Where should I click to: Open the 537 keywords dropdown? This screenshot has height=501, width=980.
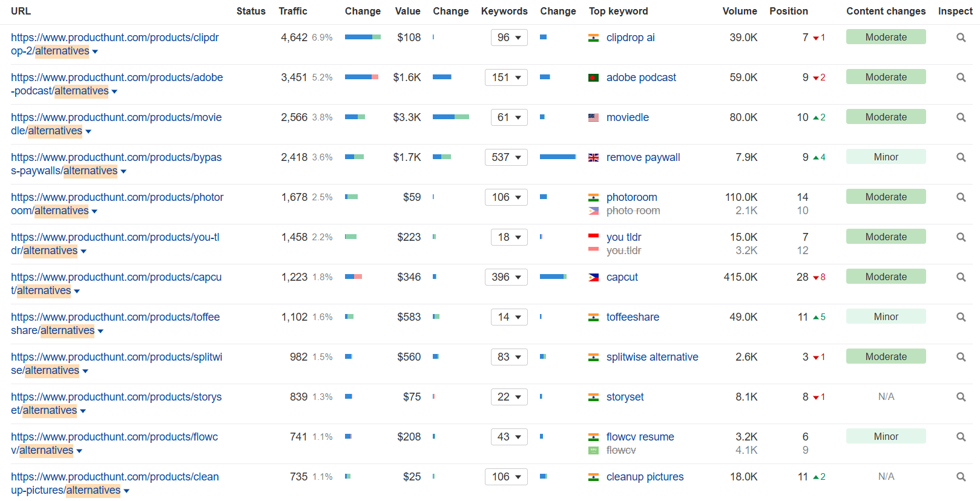coord(506,157)
